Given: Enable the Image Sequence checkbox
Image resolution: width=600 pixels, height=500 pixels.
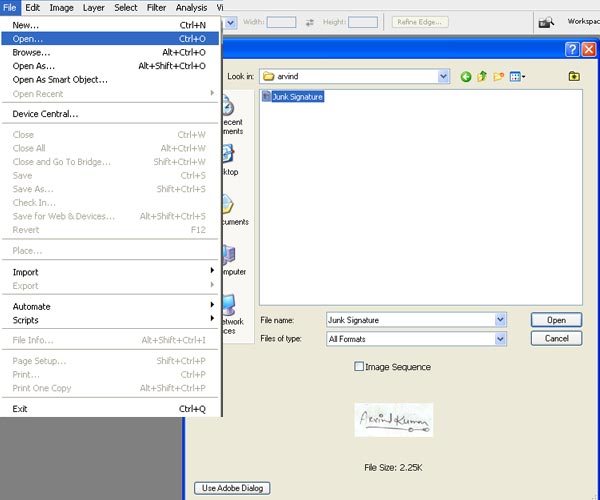Looking at the screenshot, I should point(359,366).
